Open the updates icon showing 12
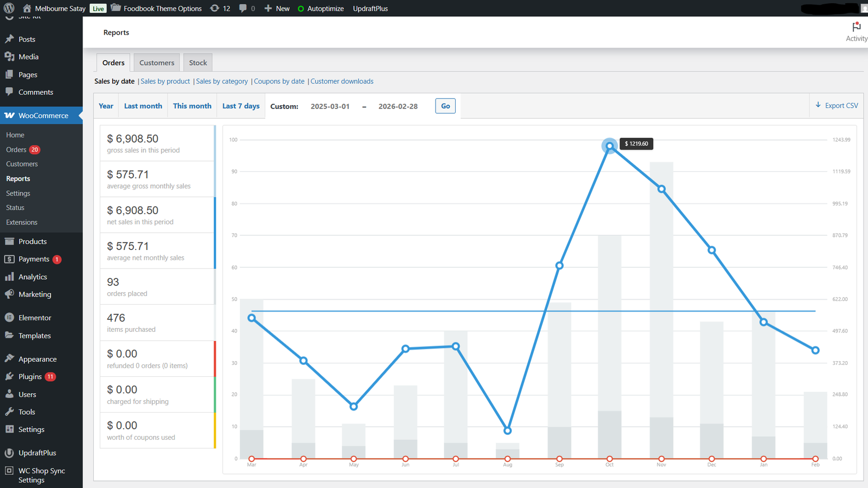Image resolution: width=868 pixels, height=488 pixels. pos(215,8)
